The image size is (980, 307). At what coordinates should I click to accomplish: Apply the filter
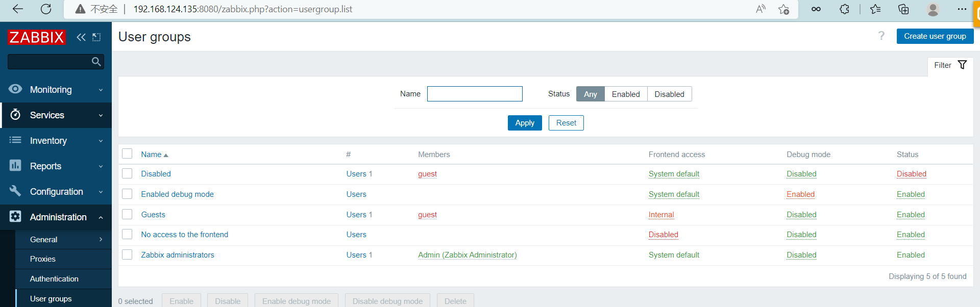click(525, 123)
